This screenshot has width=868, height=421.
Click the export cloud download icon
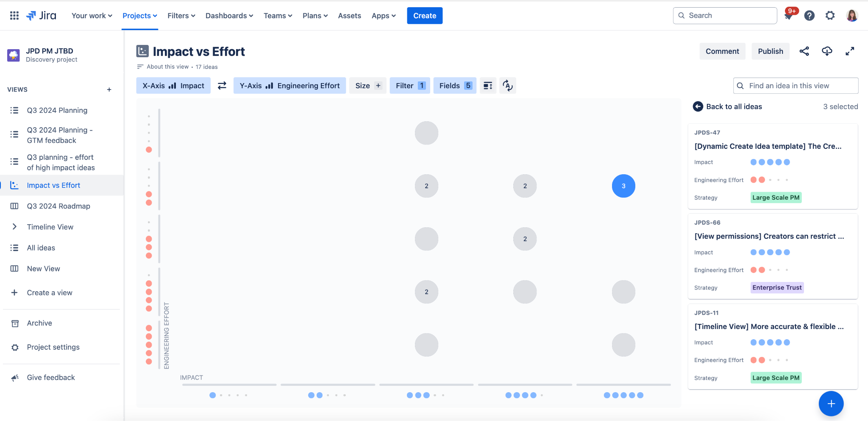coord(827,51)
